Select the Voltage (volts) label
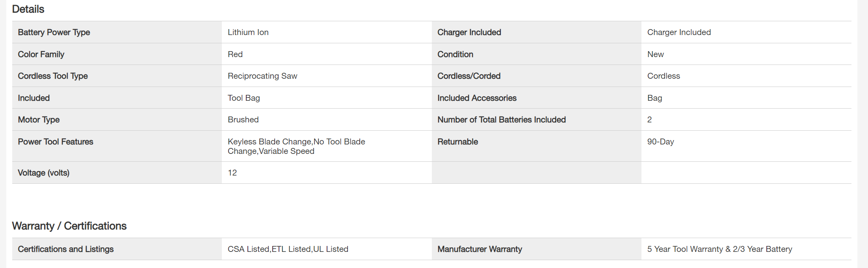Image resolution: width=868 pixels, height=268 pixels. tap(44, 173)
